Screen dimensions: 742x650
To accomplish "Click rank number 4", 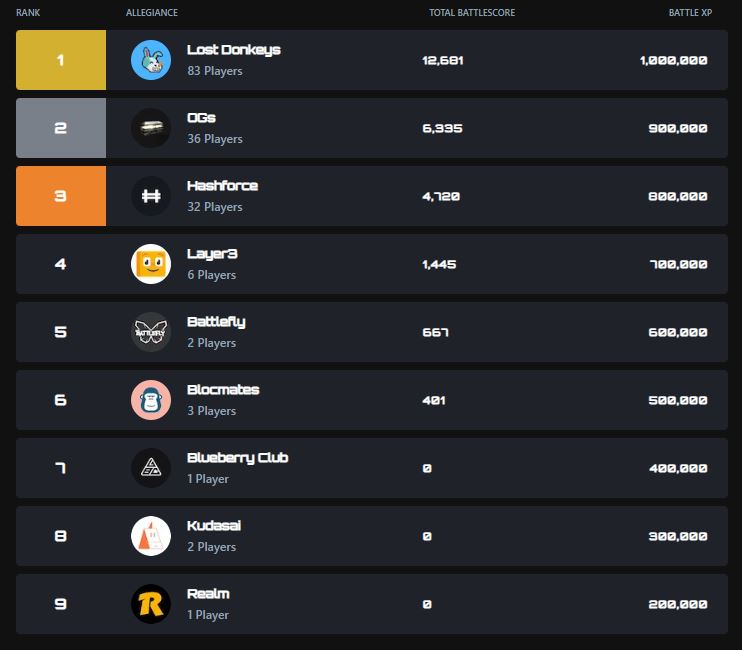I will click(61, 264).
